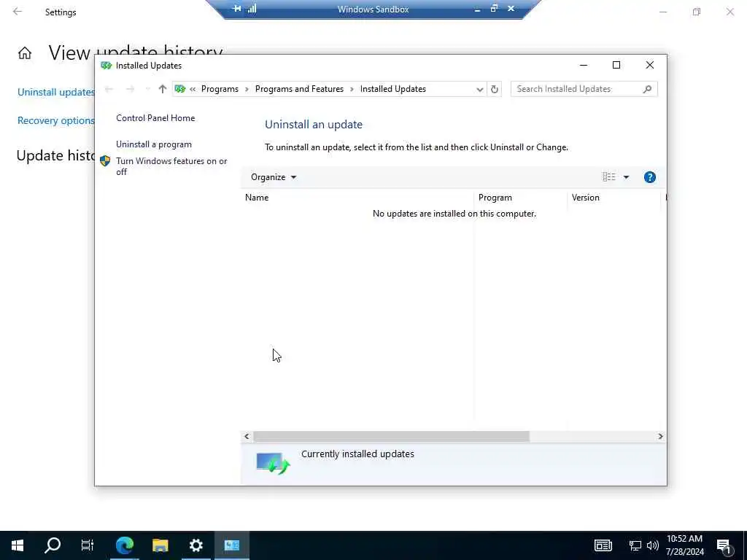Launch Microsoft Edge from the taskbar
Image resolution: width=747 pixels, height=560 pixels.
pyautogui.click(x=124, y=545)
